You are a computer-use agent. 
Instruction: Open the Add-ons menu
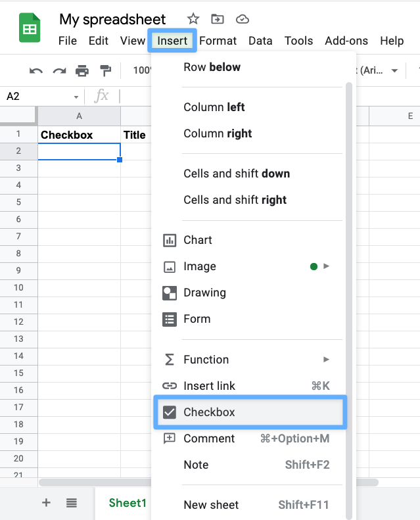[346, 41]
